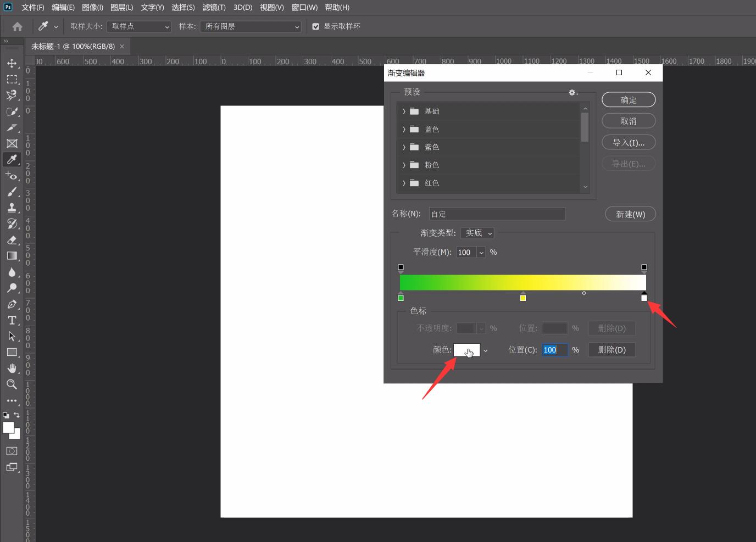
Task: Select the Crop tool
Action: 12,127
